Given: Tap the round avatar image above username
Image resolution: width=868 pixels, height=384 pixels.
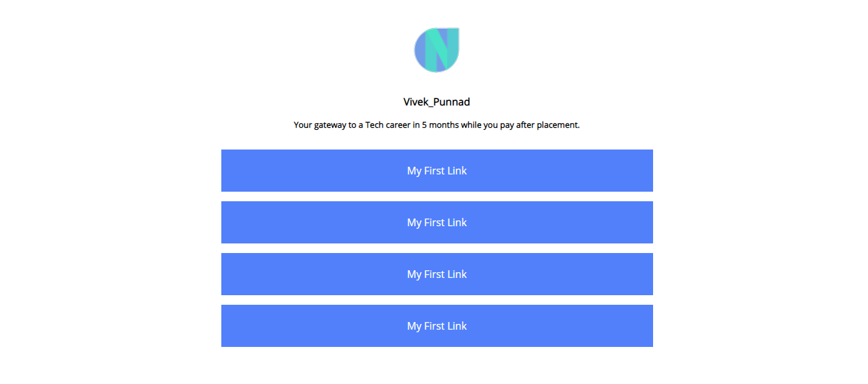Looking at the screenshot, I should (437, 50).
